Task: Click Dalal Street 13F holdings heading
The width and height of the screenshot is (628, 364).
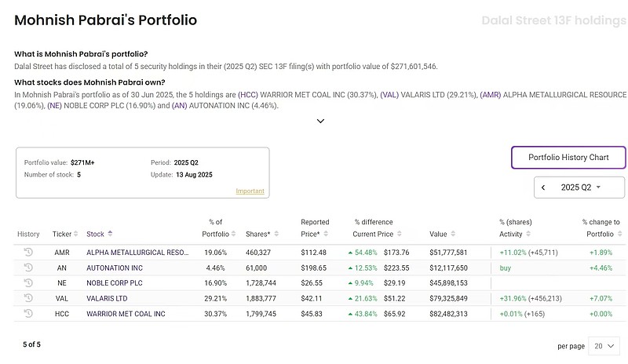Action: [x=553, y=20]
